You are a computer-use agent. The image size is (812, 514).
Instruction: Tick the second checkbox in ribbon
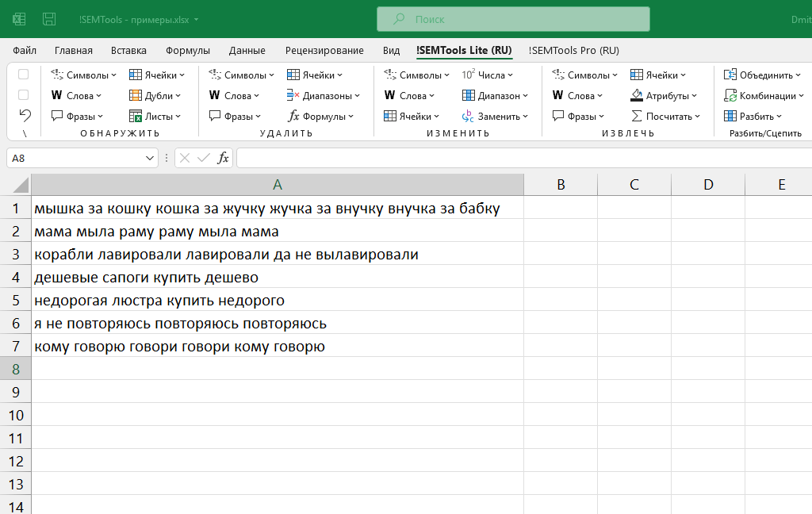pyautogui.click(x=23, y=95)
